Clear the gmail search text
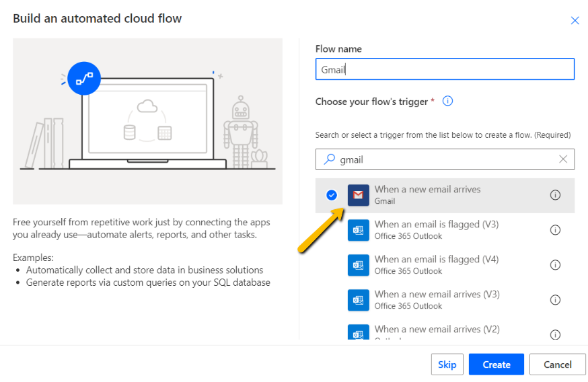 [562, 159]
